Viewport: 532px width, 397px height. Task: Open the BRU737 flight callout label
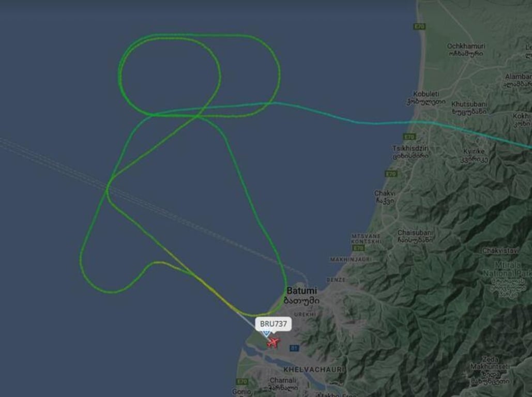273,324
